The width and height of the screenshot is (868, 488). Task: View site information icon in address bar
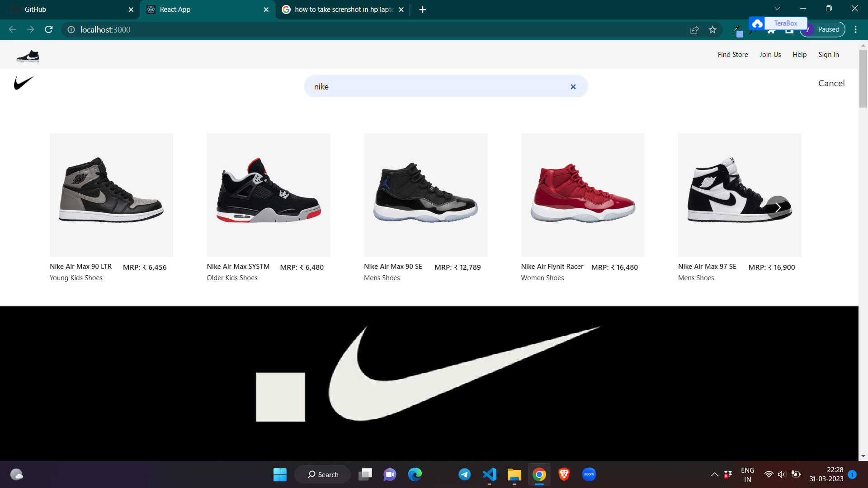point(71,29)
